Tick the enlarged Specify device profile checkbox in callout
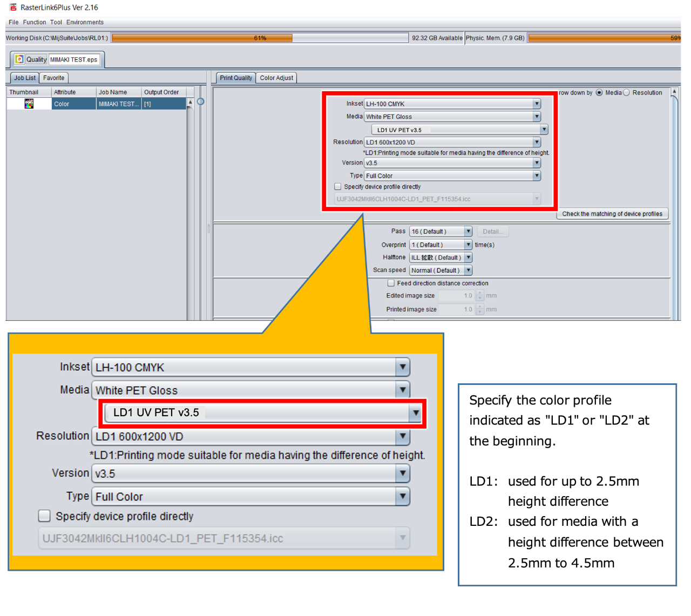This screenshot has width=691, height=616. tap(44, 516)
